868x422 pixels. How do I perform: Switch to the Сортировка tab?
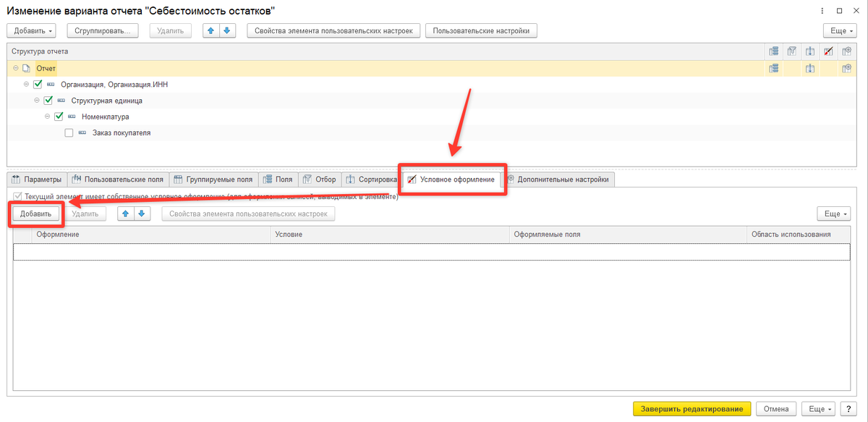371,180
